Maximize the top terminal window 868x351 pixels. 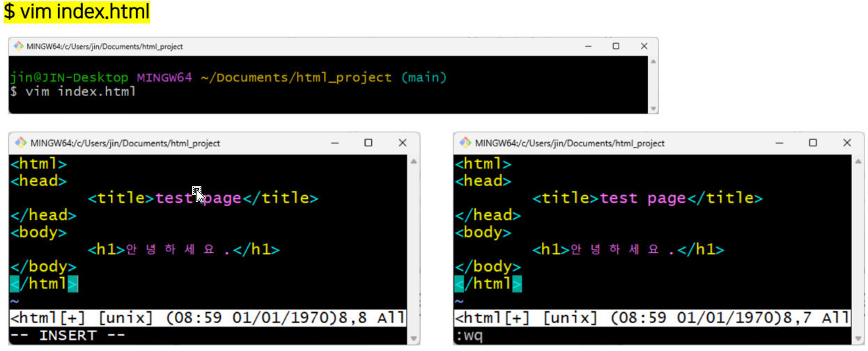[616, 46]
